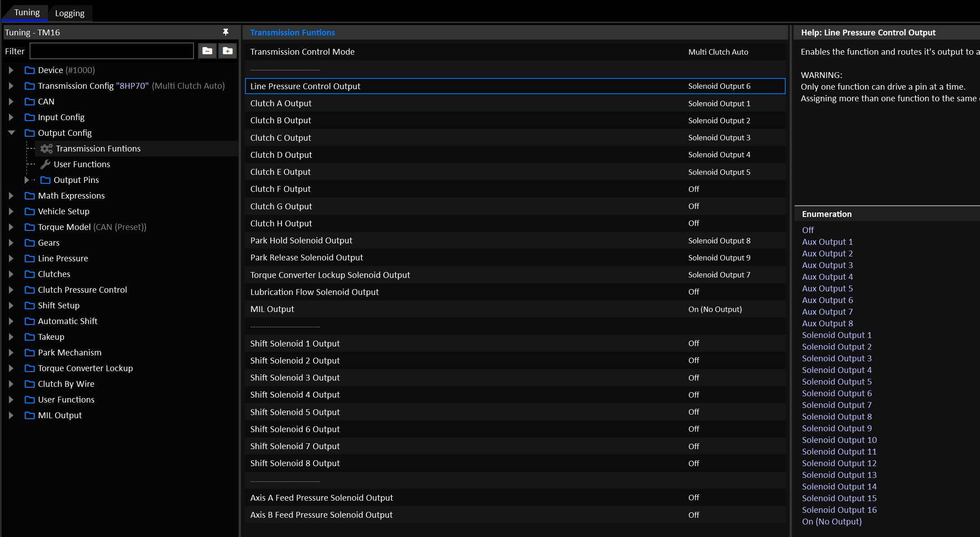Select the Clutch H Output row
Screen dimensions: 980x537
coord(515,223)
